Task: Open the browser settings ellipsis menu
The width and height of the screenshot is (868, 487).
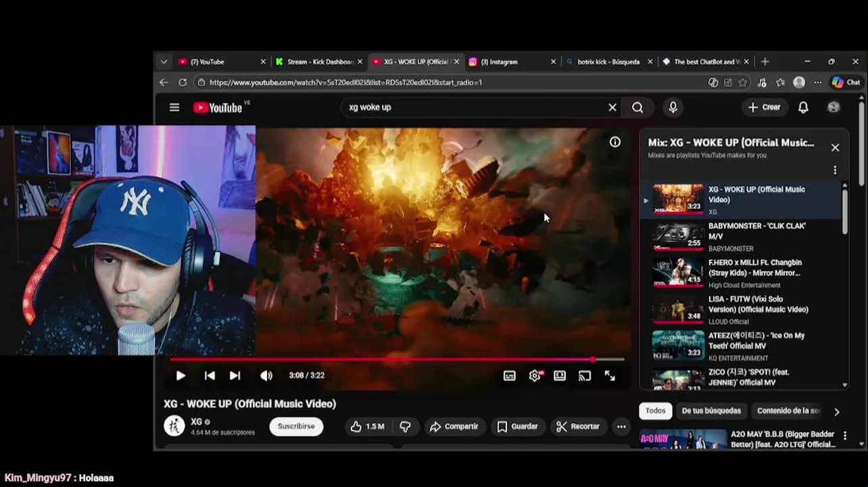Action: click(817, 83)
